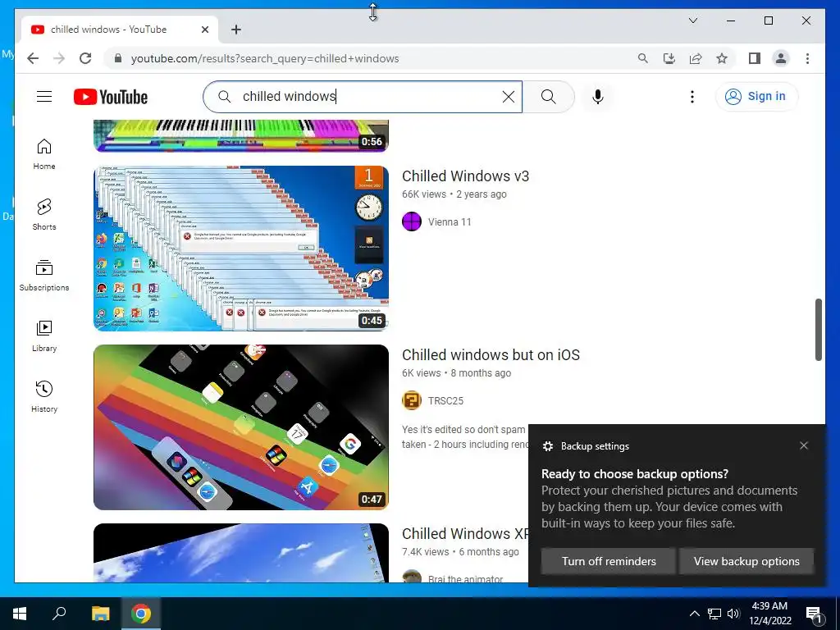The image size is (840, 630).
Task: Open Chilled Windows v3 thumbnail
Action: click(241, 249)
